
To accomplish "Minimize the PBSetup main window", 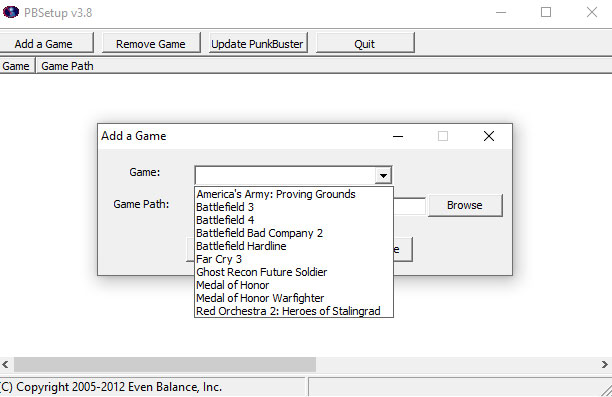I will 501,12.
